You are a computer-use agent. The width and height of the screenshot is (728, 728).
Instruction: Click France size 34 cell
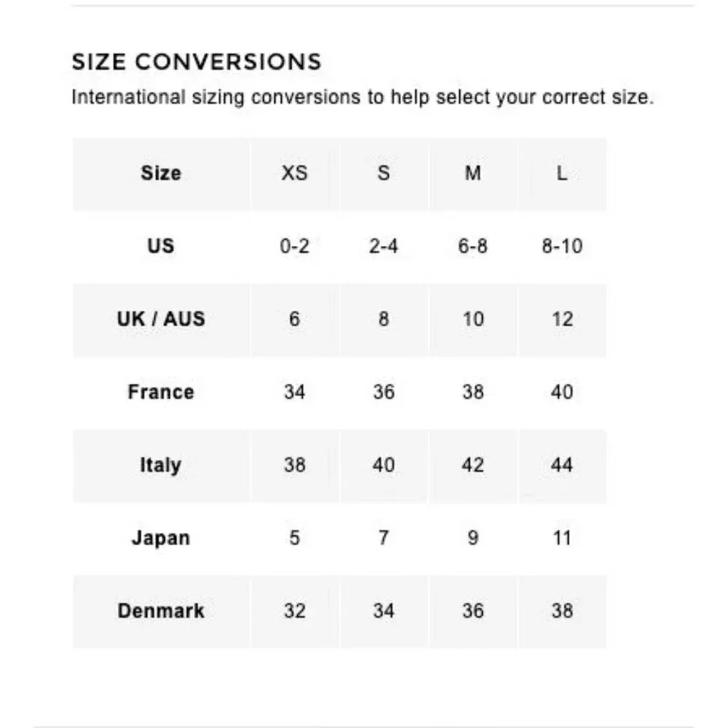[x=294, y=392]
